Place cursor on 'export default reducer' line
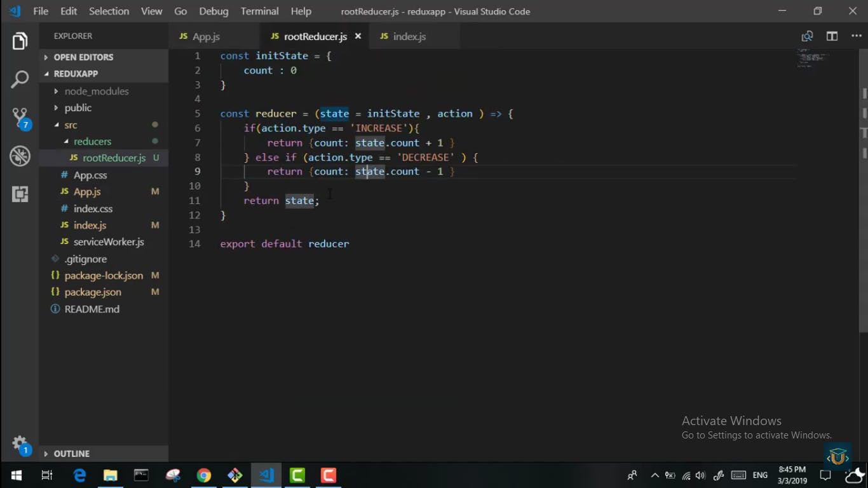868x488 pixels. [x=285, y=244]
